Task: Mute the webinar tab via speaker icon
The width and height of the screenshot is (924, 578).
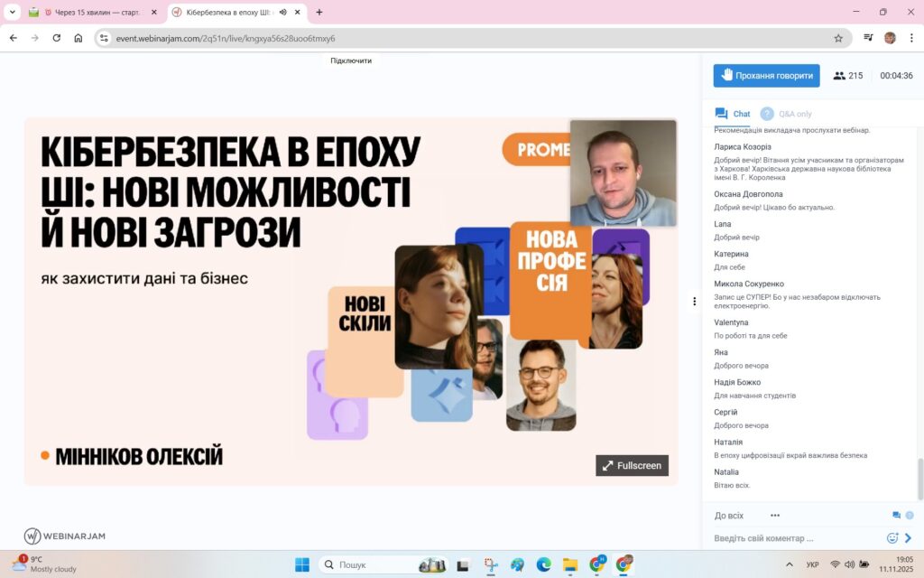Action: [282, 13]
